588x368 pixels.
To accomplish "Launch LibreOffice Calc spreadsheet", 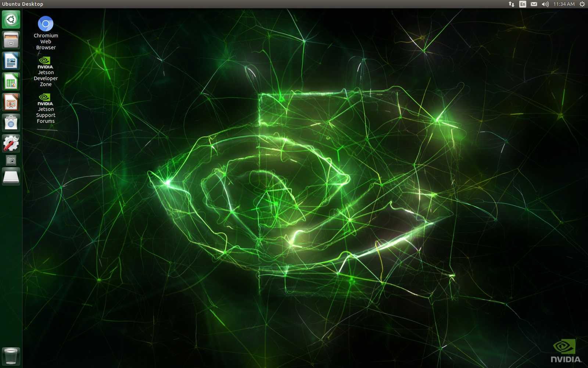I will pos(11,81).
